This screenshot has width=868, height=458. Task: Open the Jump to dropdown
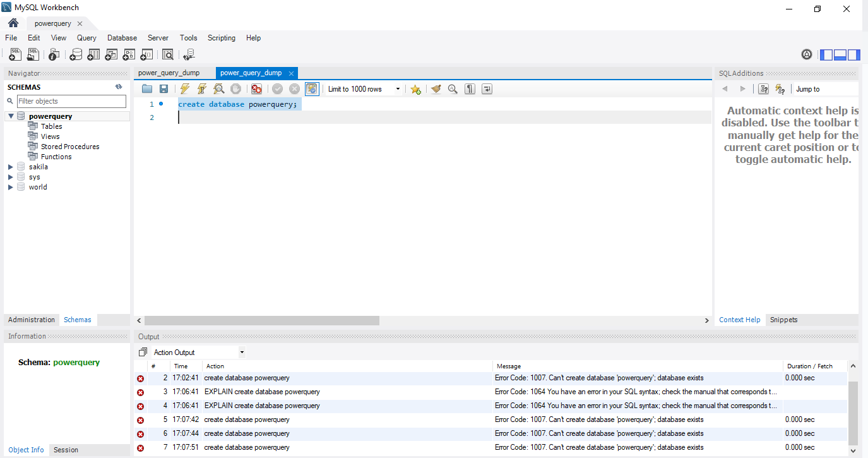tap(826, 89)
